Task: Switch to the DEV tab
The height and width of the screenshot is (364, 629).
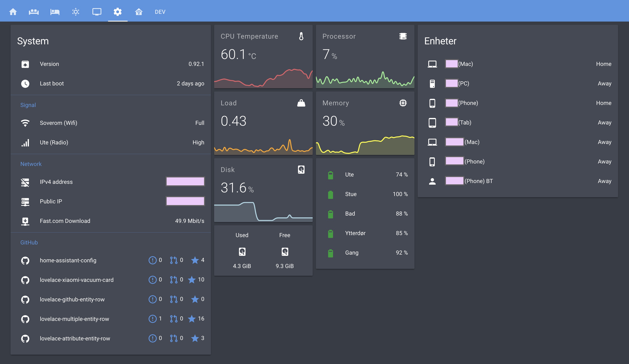Action: click(x=160, y=12)
